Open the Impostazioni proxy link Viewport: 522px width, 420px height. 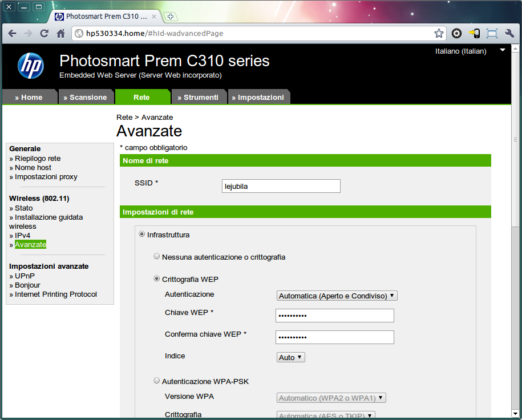click(x=46, y=177)
